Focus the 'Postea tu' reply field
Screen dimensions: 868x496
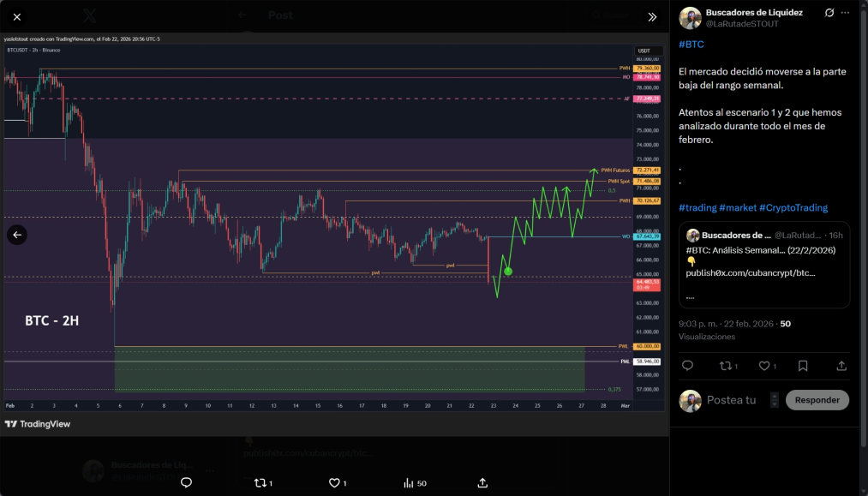(x=731, y=400)
